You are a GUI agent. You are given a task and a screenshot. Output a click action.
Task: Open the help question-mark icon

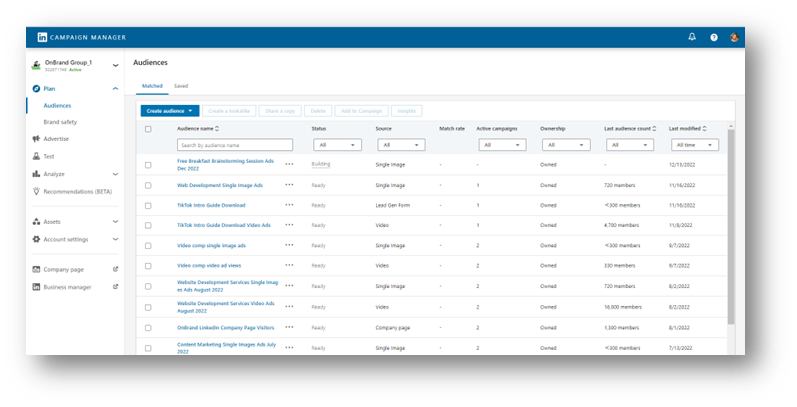click(714, 38)
